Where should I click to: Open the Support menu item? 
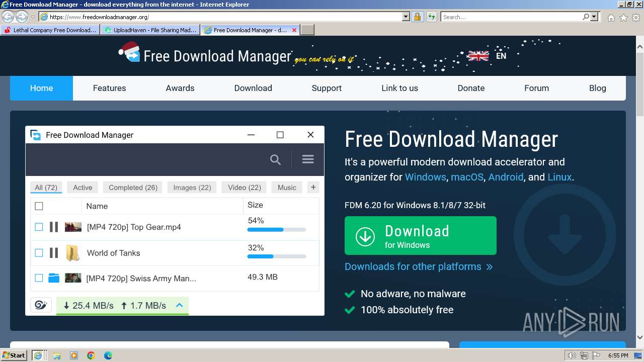[x=327, y=88]
